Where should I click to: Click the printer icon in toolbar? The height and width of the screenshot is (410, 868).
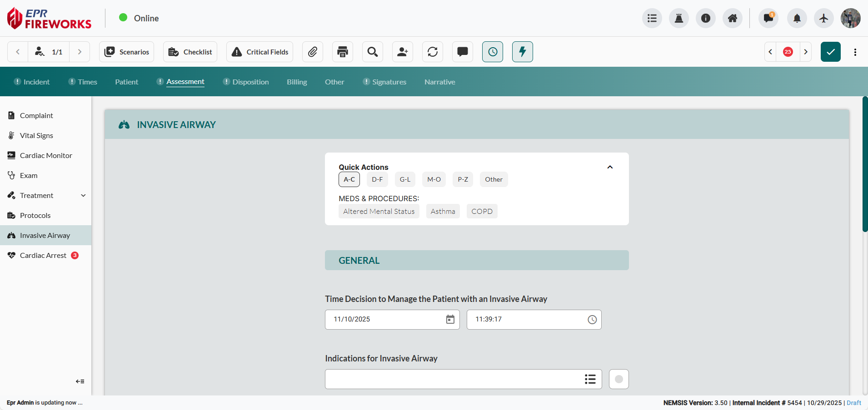pos(343,52)
